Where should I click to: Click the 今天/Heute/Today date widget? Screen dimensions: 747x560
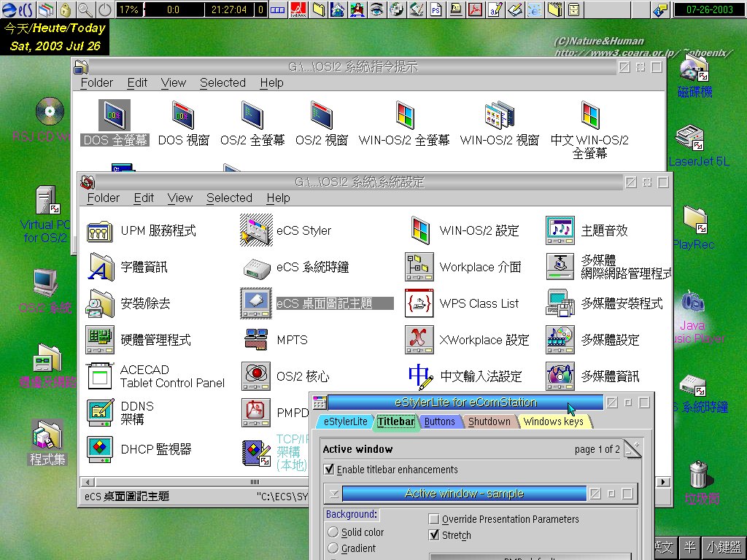55,37
